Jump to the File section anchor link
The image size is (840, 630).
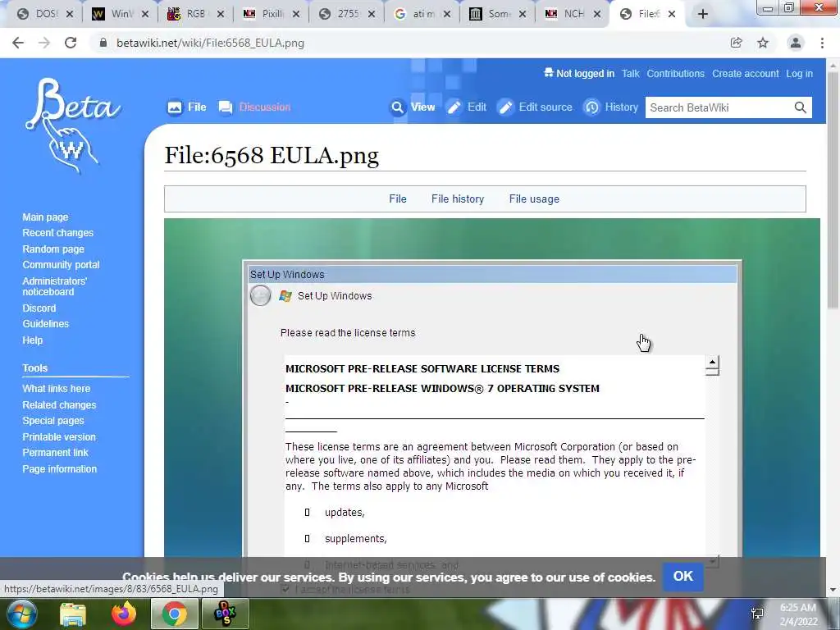click(398, 199)
